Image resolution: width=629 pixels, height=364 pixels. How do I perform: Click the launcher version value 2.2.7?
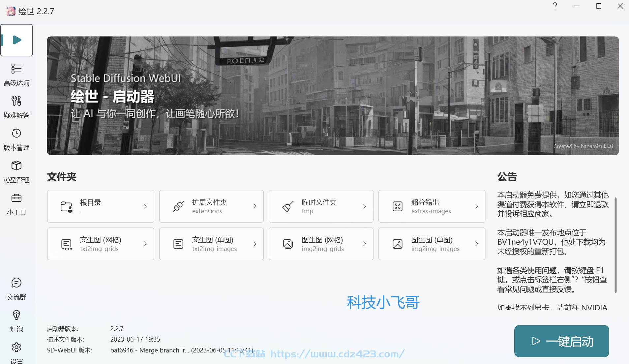117,329
